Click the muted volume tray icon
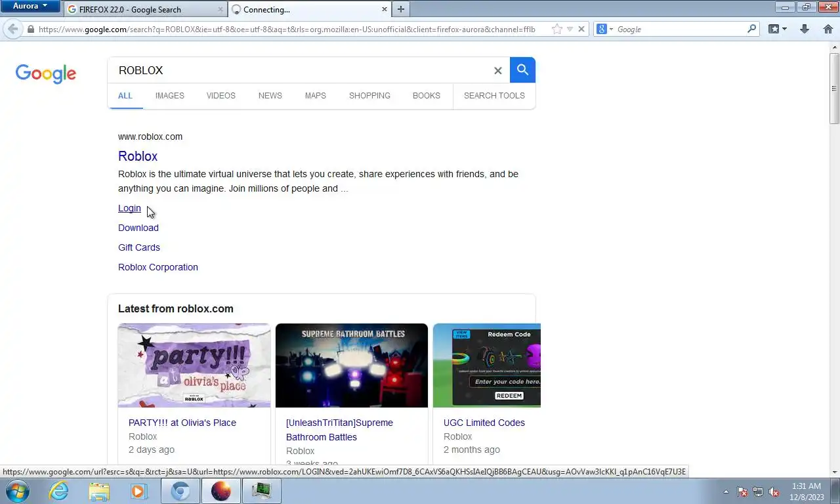This screenshot has height=504, width=840. click(774, 492)
